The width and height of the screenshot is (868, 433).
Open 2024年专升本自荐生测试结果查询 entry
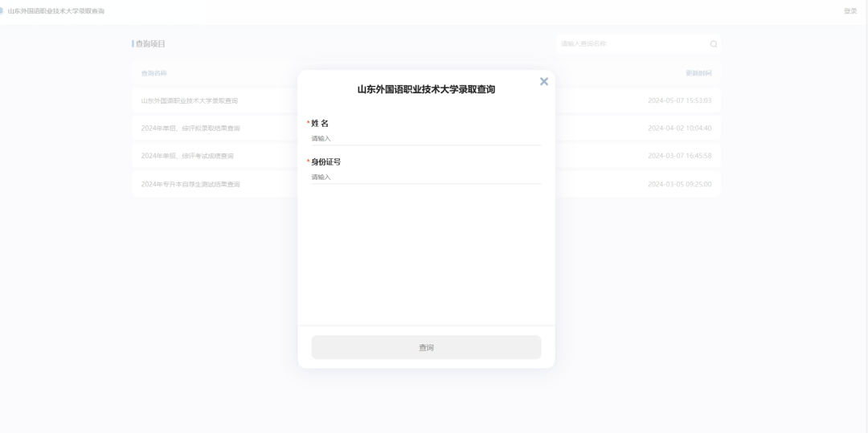pos(190,184)
